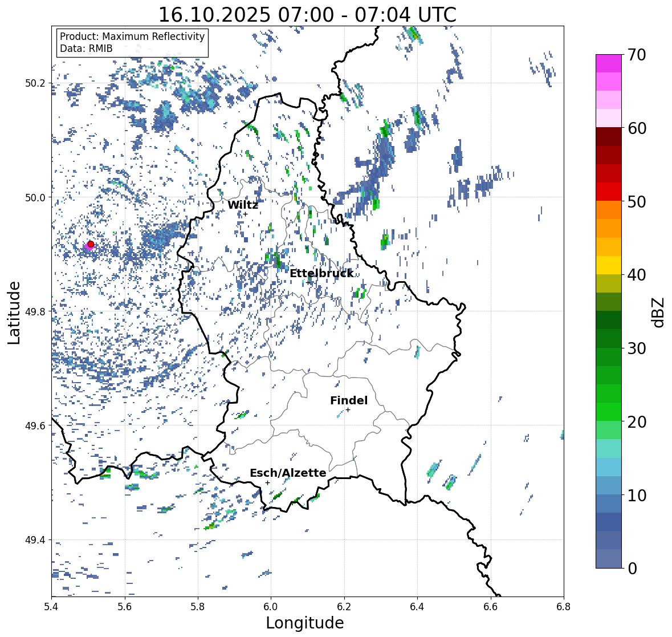Click the 'Product: Maximum Reflectivity' legend text
This screenshot has height=637, width=672.
coord(132,36)
